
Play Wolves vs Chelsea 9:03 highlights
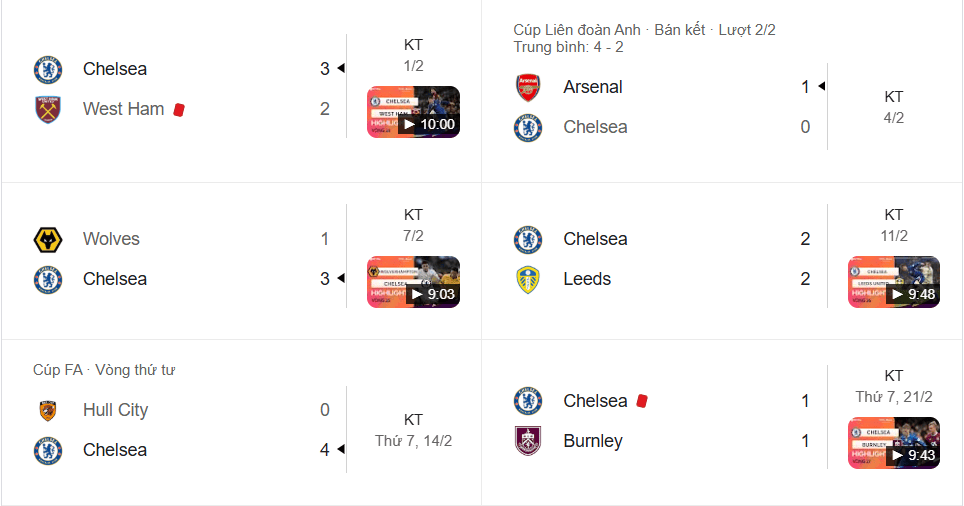(413, 282)
